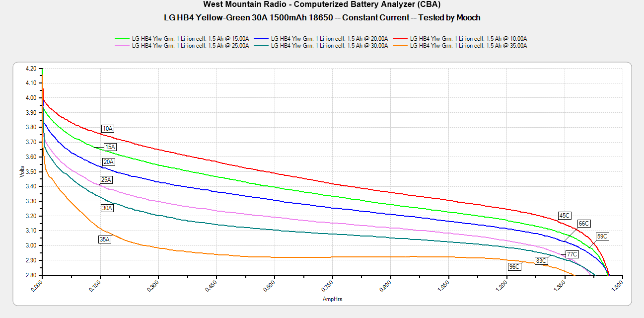644x318 pixels.
Task: Click the AmpHrs x-axis title
Action: pos(332,300)
